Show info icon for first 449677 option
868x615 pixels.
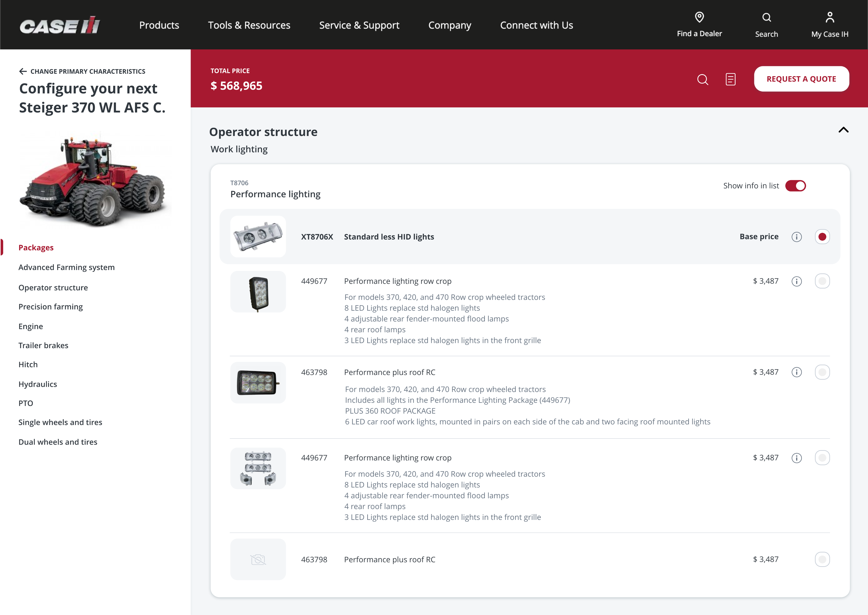coord(796,281)
